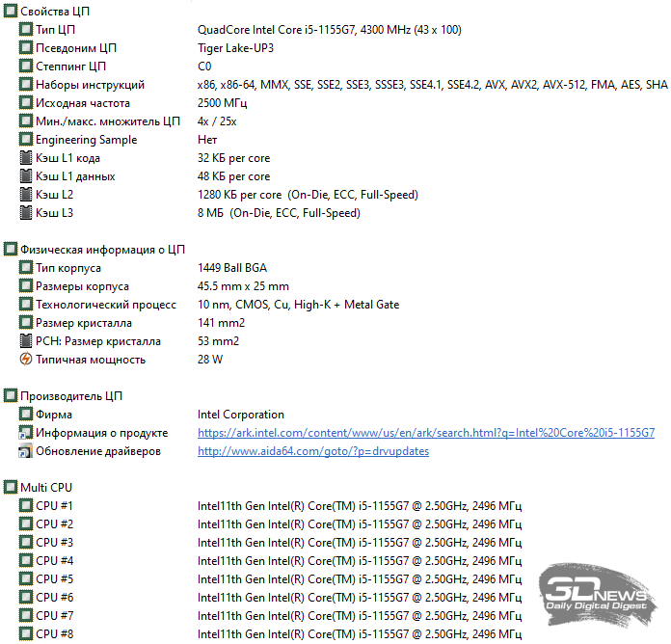Viewport: 671px width, 644px height.
Task: Click the Intel Corporation value
Action: (241, 415)
